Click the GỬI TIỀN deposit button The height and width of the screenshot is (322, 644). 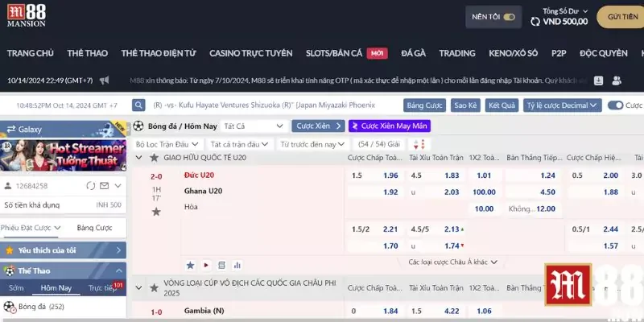(x=623, y=17)
